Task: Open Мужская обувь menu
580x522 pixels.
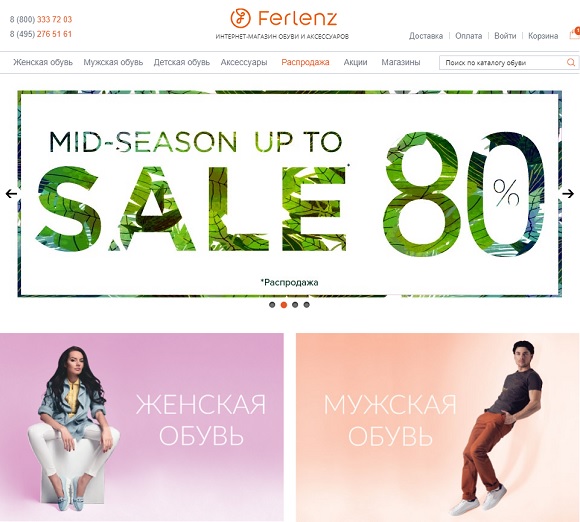Action: pos(113,62)
